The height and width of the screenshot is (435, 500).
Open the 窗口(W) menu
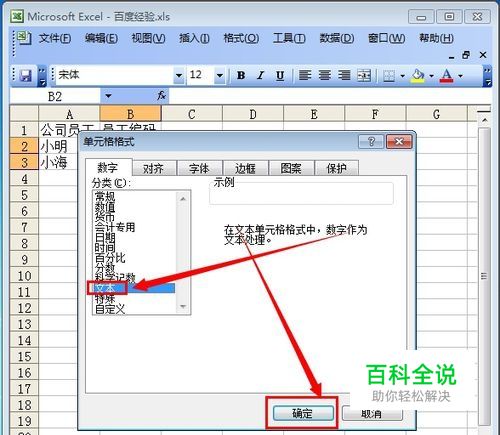(x=387, y=38)
